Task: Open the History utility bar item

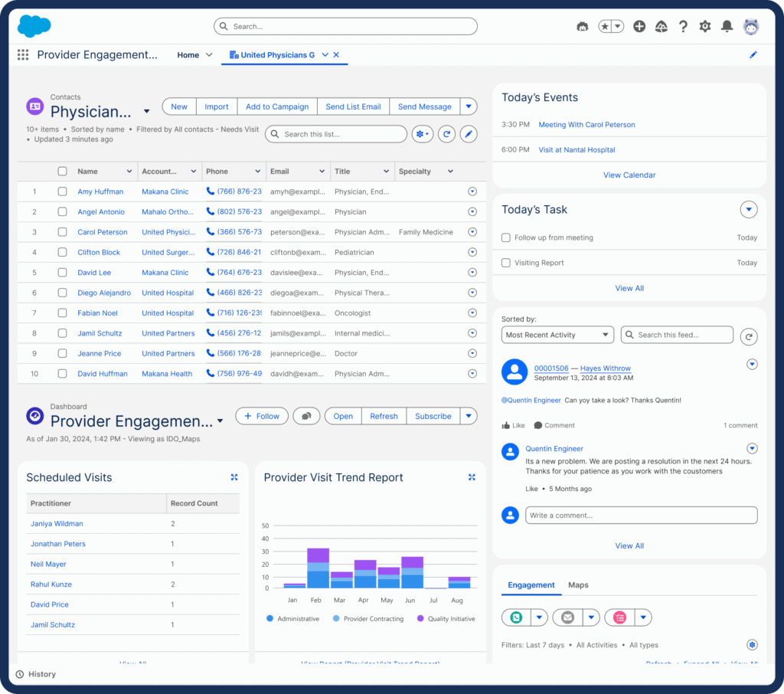Action: [35, 674]
